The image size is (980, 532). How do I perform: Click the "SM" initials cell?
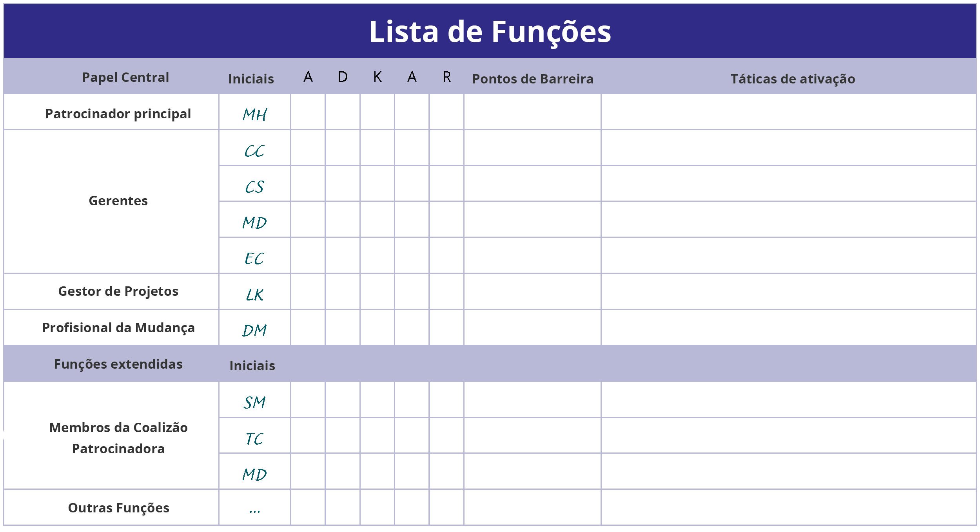[255, 402]
